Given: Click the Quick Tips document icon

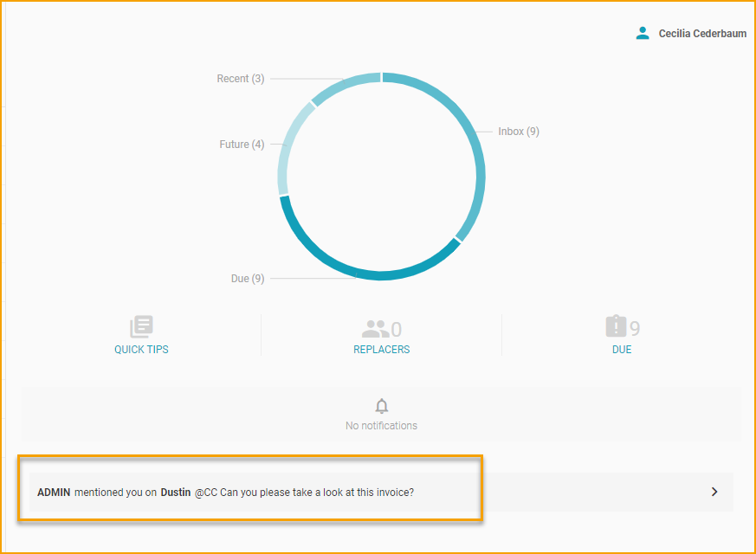Looking at the screenshot, I should (140, 326).
